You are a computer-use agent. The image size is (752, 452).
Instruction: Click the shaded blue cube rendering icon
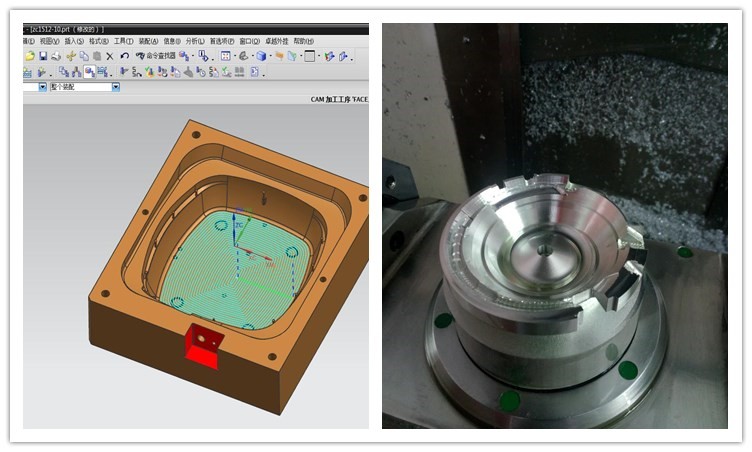260,57
